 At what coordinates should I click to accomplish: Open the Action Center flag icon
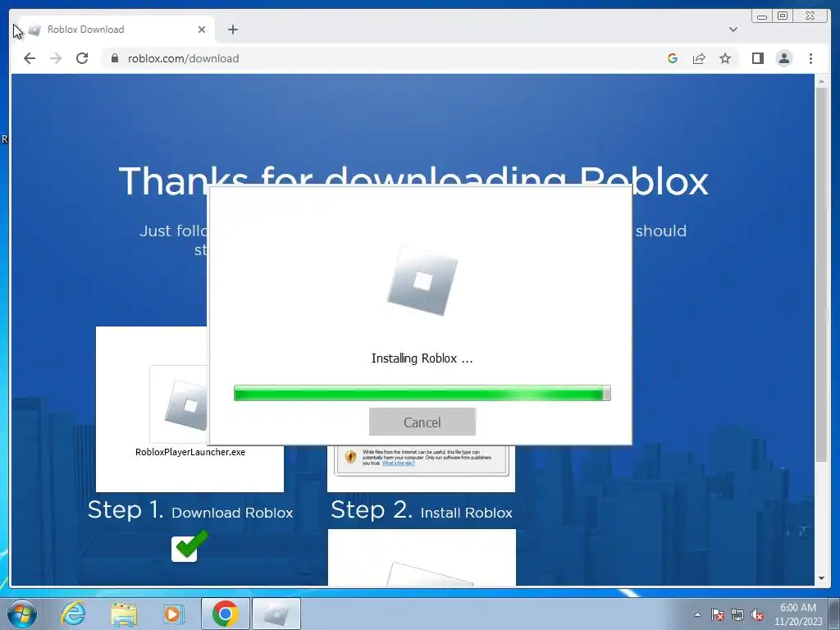point(717,614)
